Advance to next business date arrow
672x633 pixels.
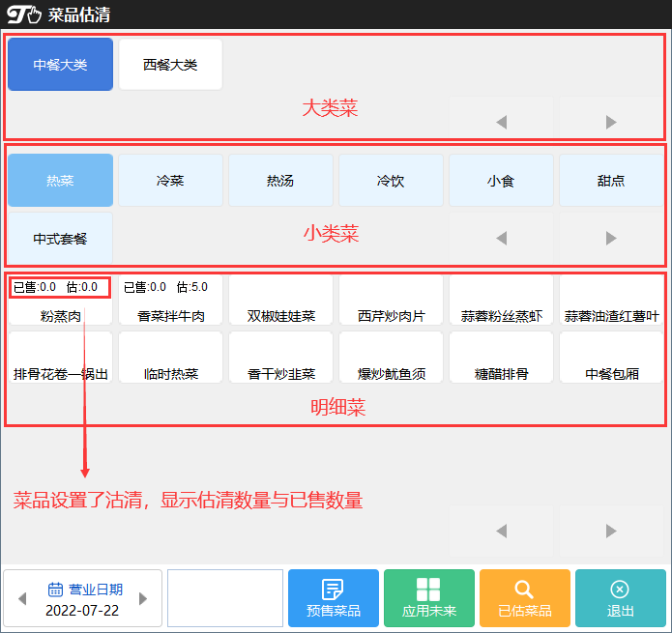[x=144, y=599]
